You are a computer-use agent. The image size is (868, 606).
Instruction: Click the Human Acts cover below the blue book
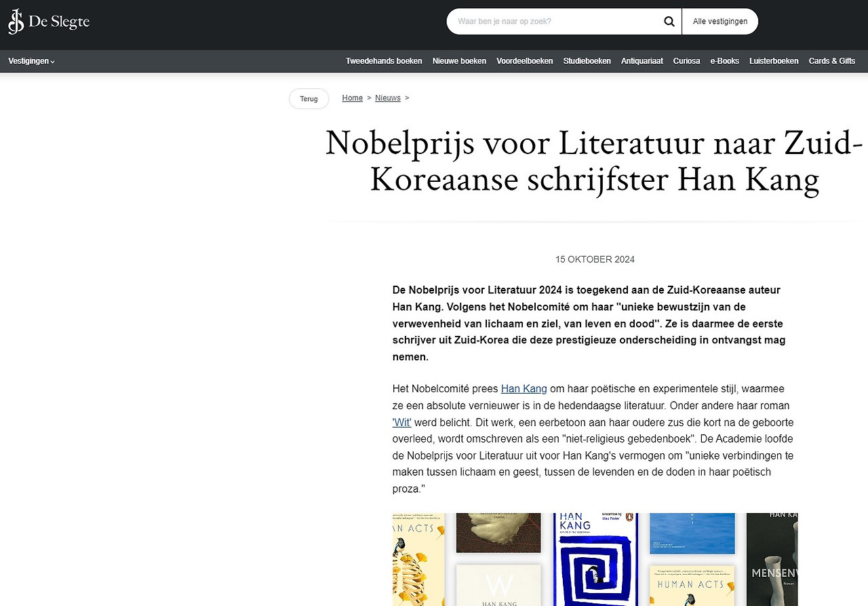coord(692,585)
